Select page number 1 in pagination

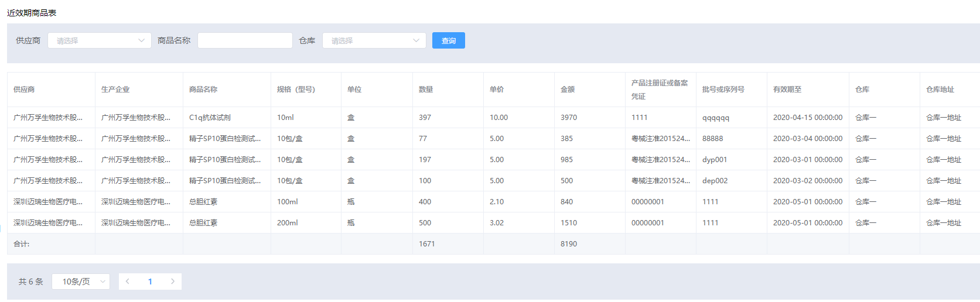tap(150, 282)
